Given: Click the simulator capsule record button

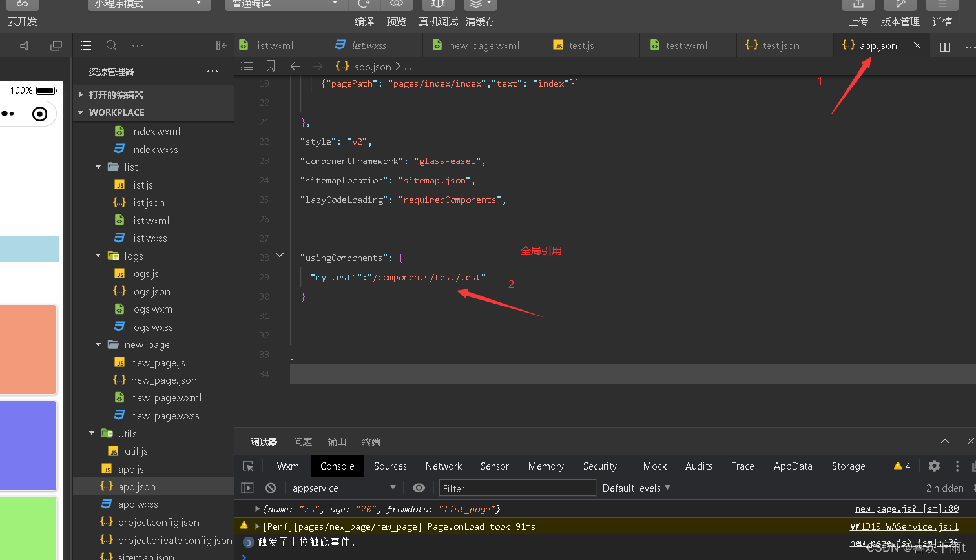Looking at the screenshot, I should tap(39, 114).
